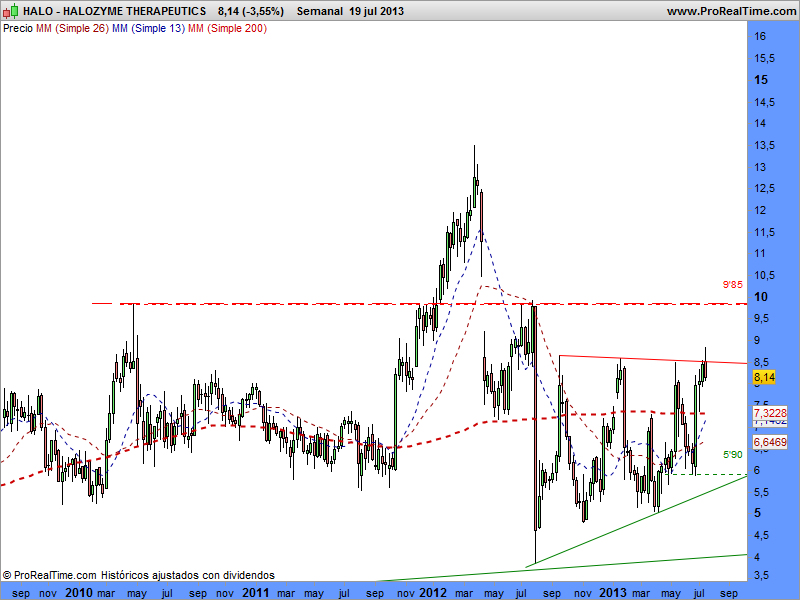Image resolution: width=800 pixels, height=600 pixels.
Task: Select the HALO - HALOZYME THERAPEUTICS title
Action: 115,11
